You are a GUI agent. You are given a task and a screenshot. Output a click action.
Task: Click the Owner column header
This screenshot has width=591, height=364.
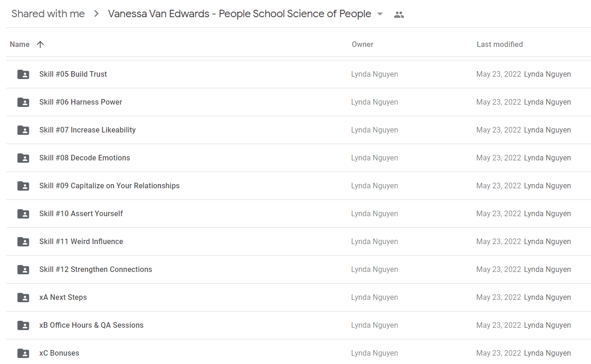click(363, 45)
